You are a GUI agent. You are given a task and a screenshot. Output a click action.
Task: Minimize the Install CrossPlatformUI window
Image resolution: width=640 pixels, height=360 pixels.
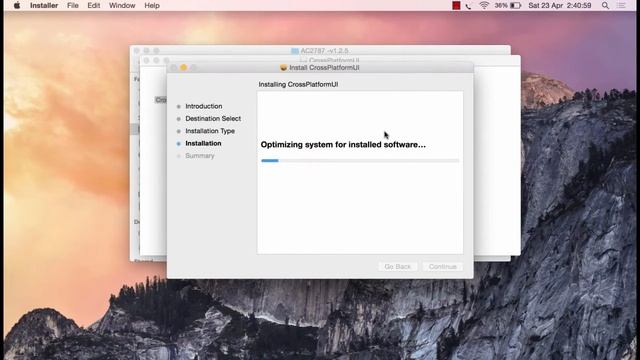(x=184, y=67)
